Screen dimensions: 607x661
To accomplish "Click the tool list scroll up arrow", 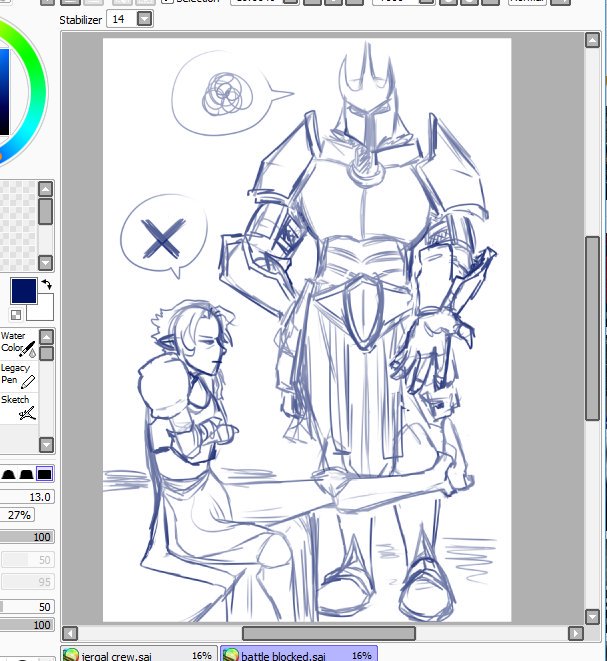I will click(46, 337).
